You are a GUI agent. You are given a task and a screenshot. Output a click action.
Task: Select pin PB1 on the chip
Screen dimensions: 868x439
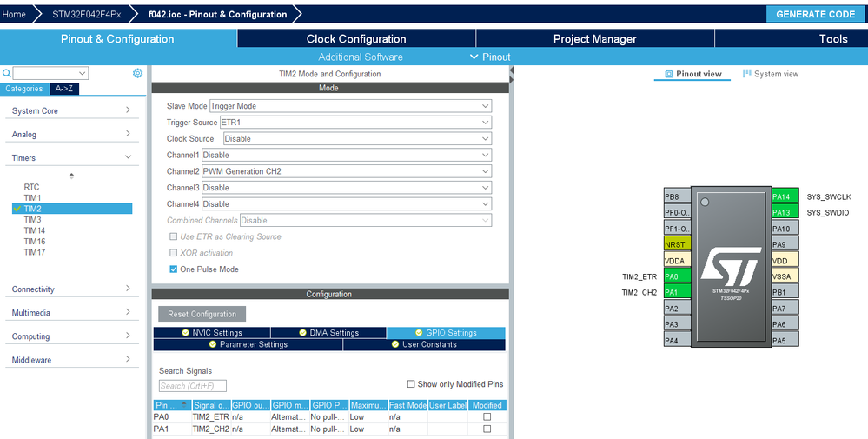pos(785,292)
